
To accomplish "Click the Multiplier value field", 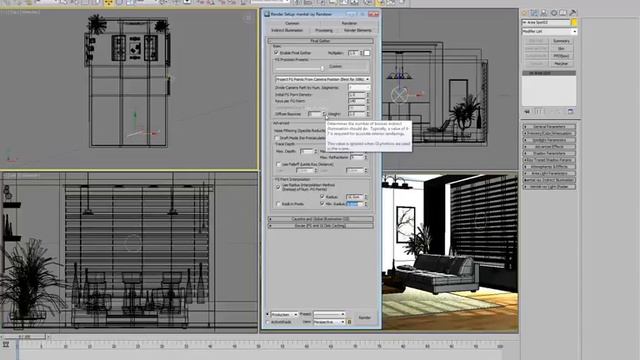I will point(353,53).
